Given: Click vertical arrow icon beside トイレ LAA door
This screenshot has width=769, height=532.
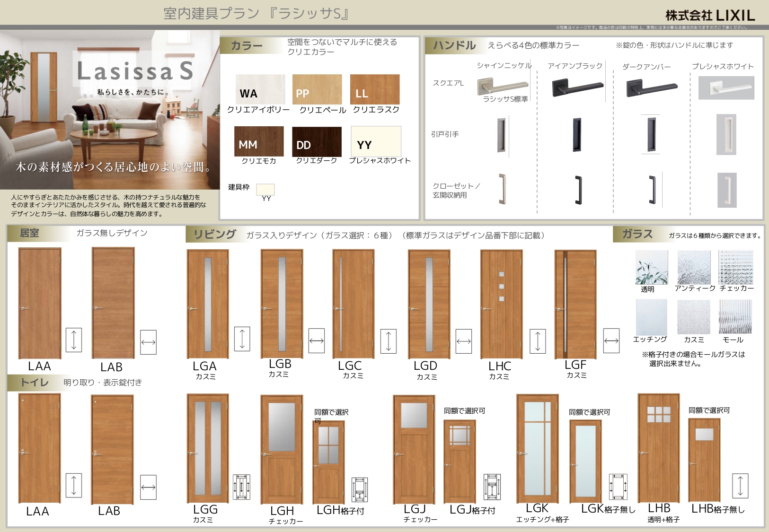Looking at the screenshot, I should point(74,485).
